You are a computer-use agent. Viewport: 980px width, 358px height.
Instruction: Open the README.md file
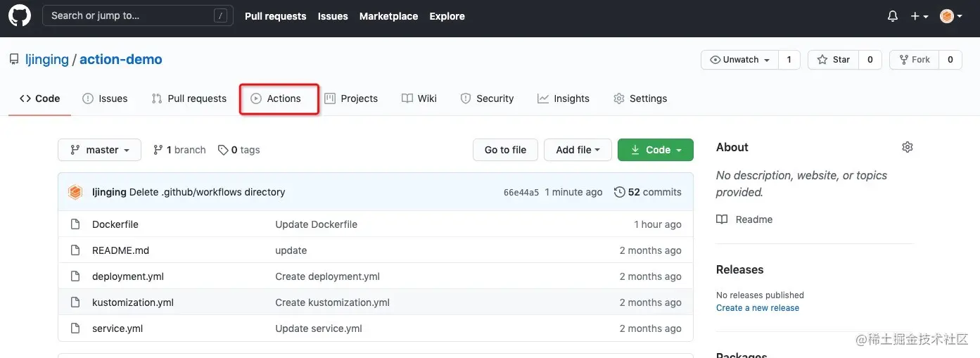point(121,250)
